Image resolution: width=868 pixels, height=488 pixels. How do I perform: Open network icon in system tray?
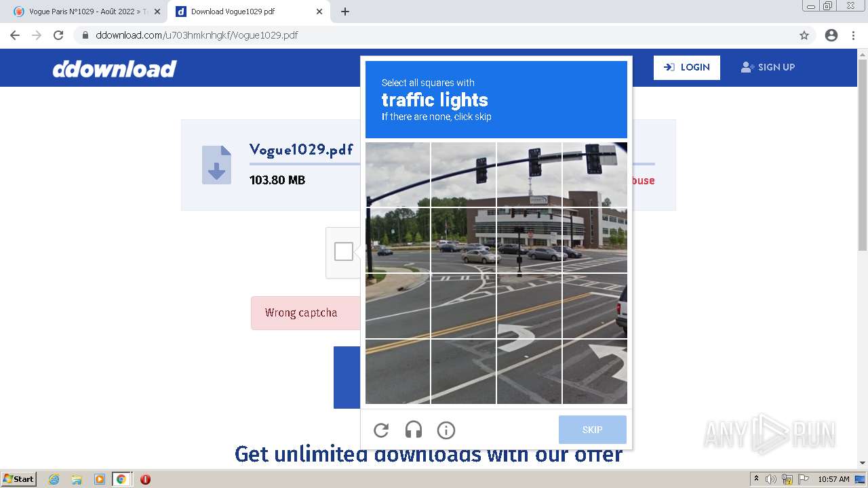pos(787,479)
